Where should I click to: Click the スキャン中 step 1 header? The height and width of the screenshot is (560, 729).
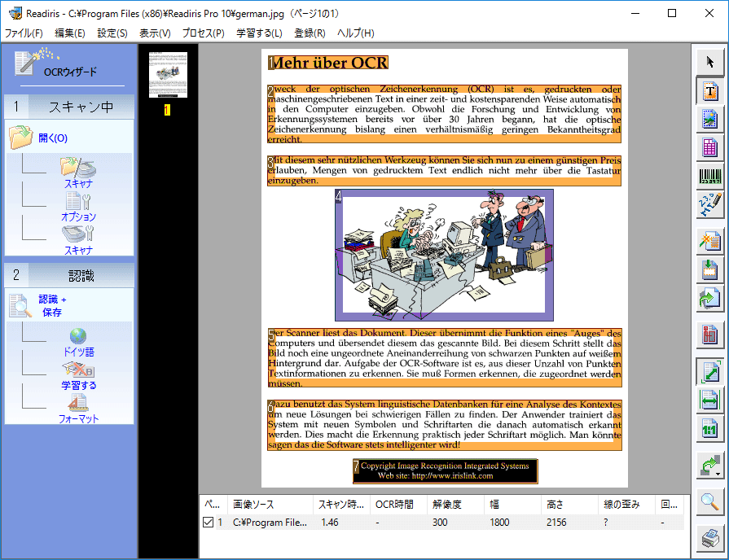pyautogui.click(x=70, y=107)
